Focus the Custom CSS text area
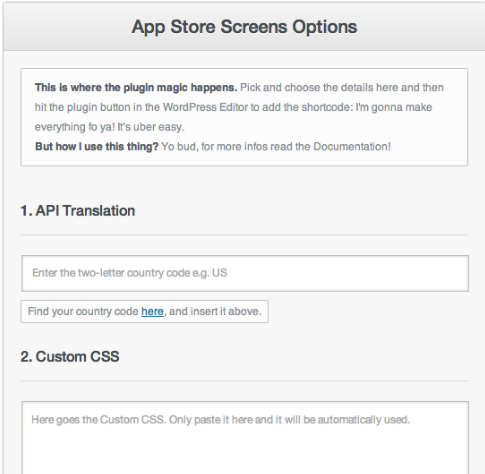 point(245,438)
